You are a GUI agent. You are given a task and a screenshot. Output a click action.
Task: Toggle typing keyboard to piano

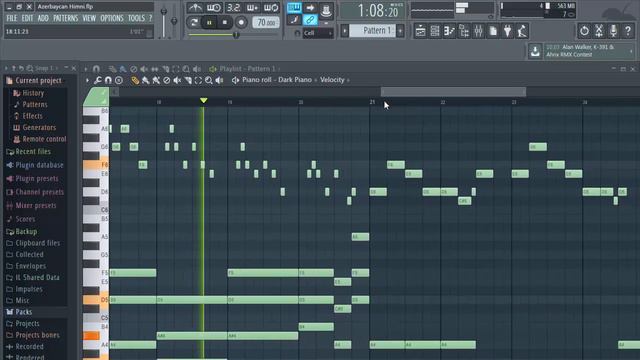pos(294,8)
